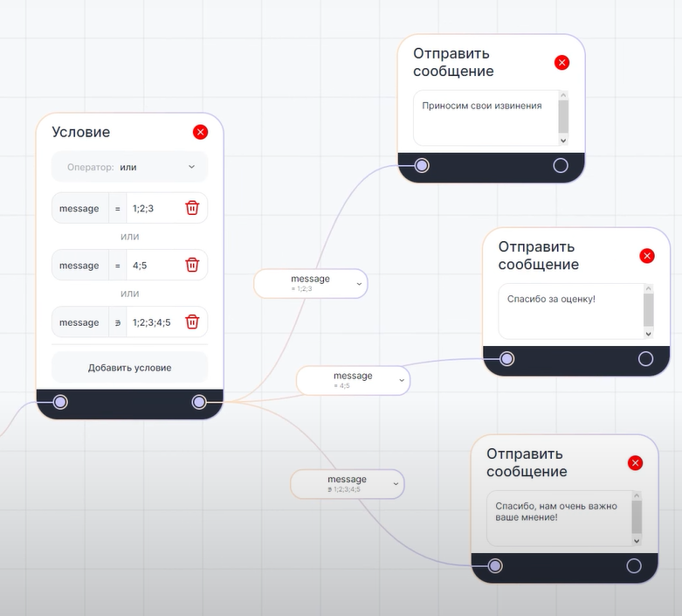This screenshot has height=616, width=682.
Task: Remove the Условие node using red X
Action: tap(200, 132)
